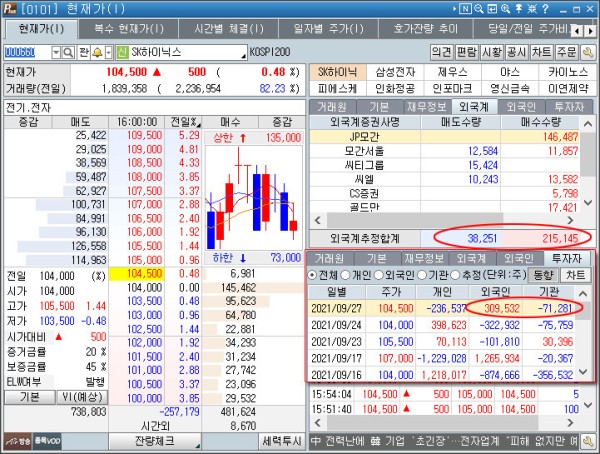This screenshot has height=454, width=600.
Task: Open the 재무정보 tab in the upper panel
Action: [427, 107]
